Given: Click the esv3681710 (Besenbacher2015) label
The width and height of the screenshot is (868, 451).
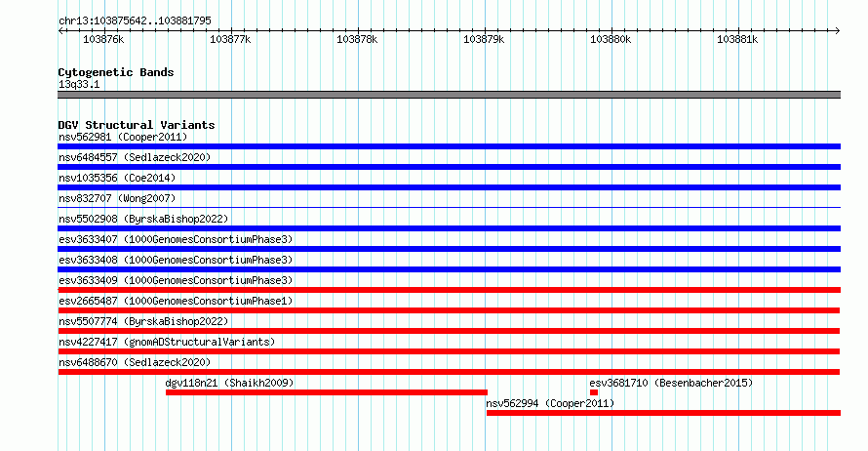Looking at the screenshot, I should 671,383.
